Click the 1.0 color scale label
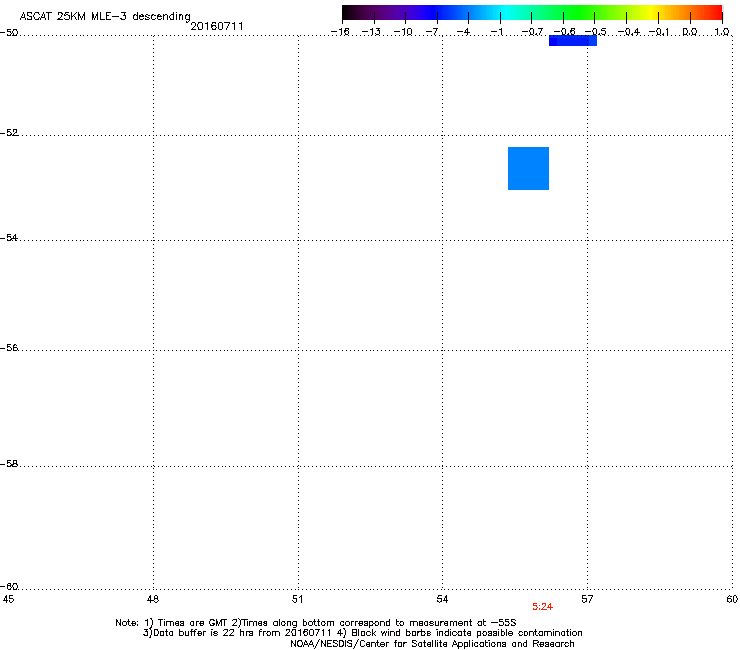The width and height of the screenshot is (740, 650). pyautogui.click(x=722, y=32)
